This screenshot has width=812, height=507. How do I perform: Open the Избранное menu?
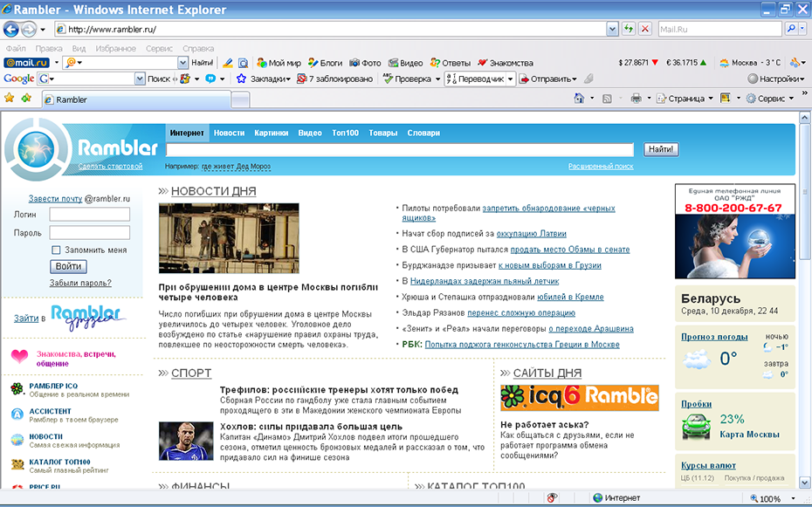point(116,49)
